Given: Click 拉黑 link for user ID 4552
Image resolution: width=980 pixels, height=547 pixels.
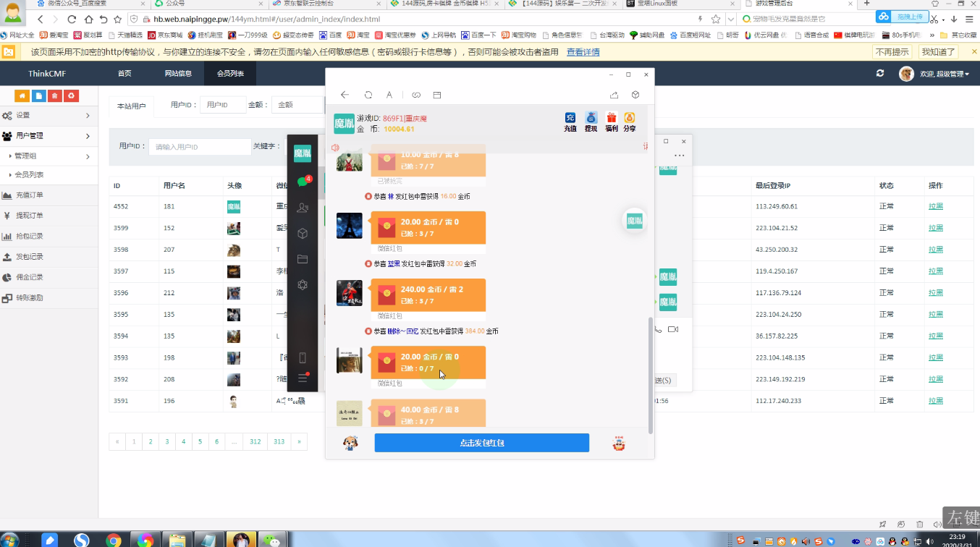Looking at the screenshot, I should coord(936,207).
